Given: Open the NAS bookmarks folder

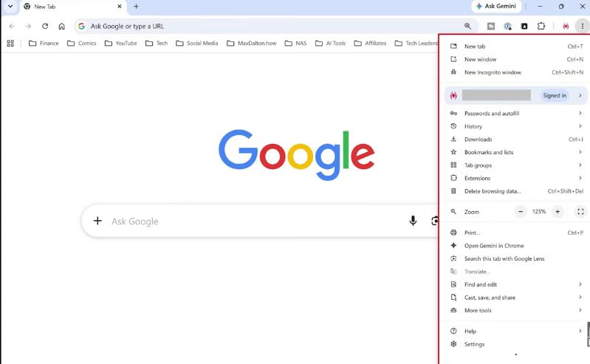Looking at the screenshot, I should coord(295,44).
